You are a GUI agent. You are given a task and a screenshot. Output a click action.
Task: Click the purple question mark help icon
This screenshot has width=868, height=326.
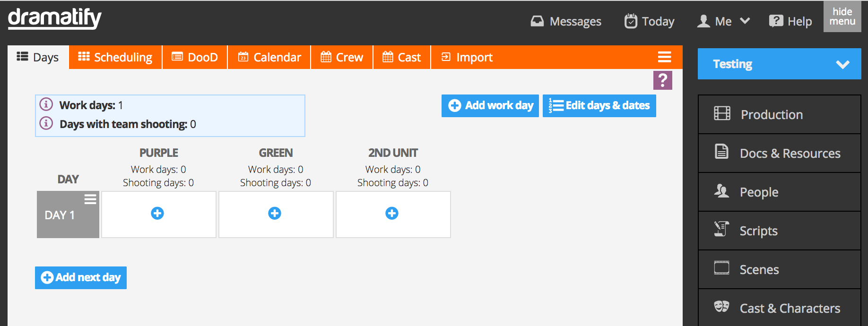coord(662,80)
